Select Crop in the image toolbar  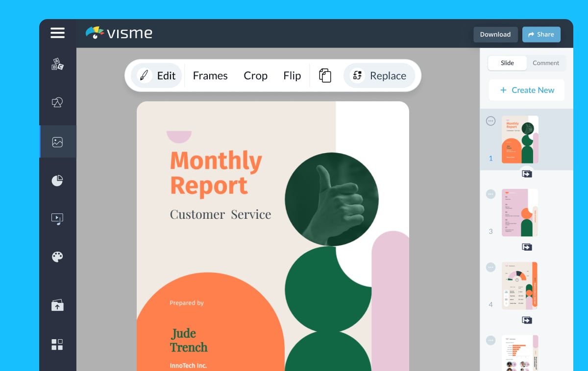coord(255,75)
